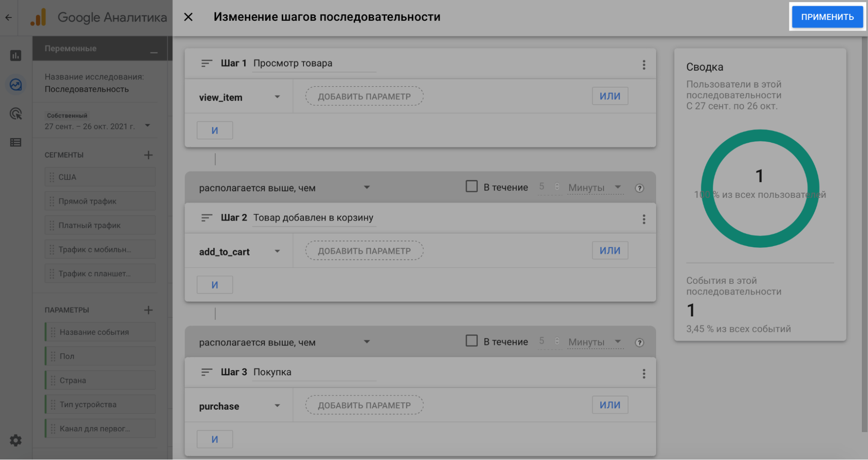This screenshot has height=460, width=868.
Task: Click ИЛИ button in Step 1
Action: [x=610, y=96]
